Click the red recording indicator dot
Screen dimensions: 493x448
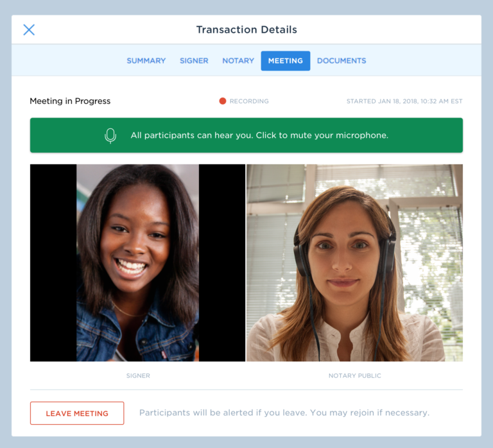pos(223,101)
